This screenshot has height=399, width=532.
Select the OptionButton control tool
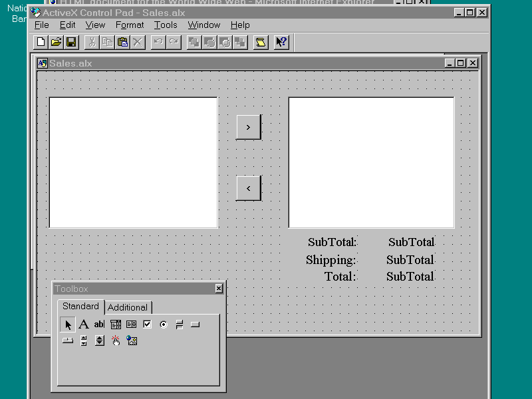pyautogui.click(x=164, y=325)
